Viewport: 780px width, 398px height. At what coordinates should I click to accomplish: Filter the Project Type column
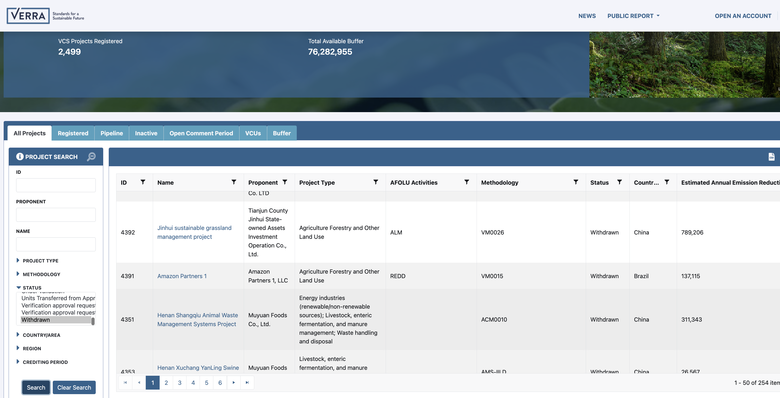click(x=376, y=182)
